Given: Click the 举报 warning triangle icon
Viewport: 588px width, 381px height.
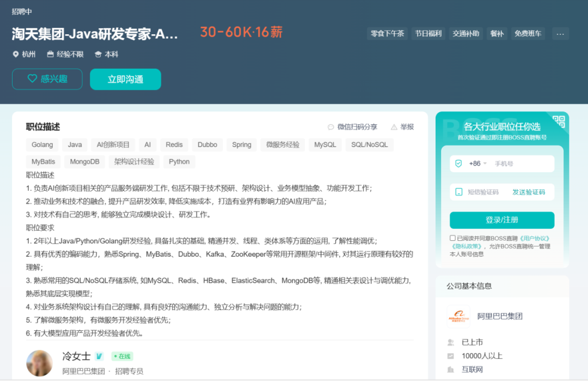Looking at the screenshot, I should pos(393,126).
